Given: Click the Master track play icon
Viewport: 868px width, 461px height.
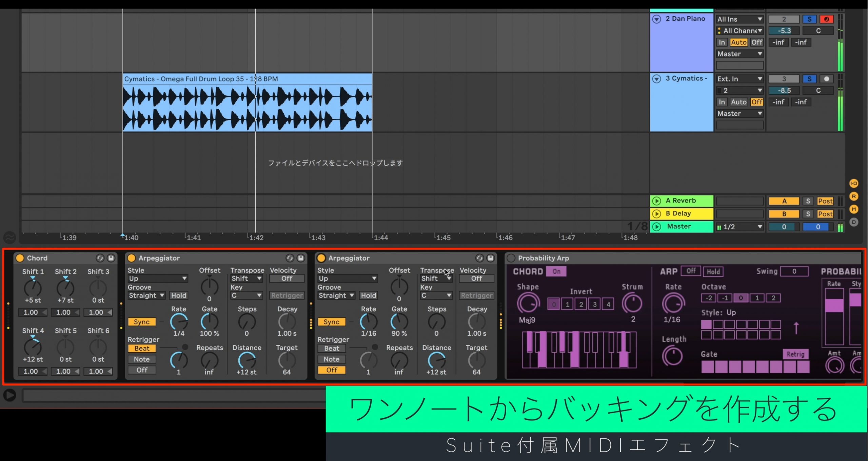Looking at the screenshot, I should point(657,227).
